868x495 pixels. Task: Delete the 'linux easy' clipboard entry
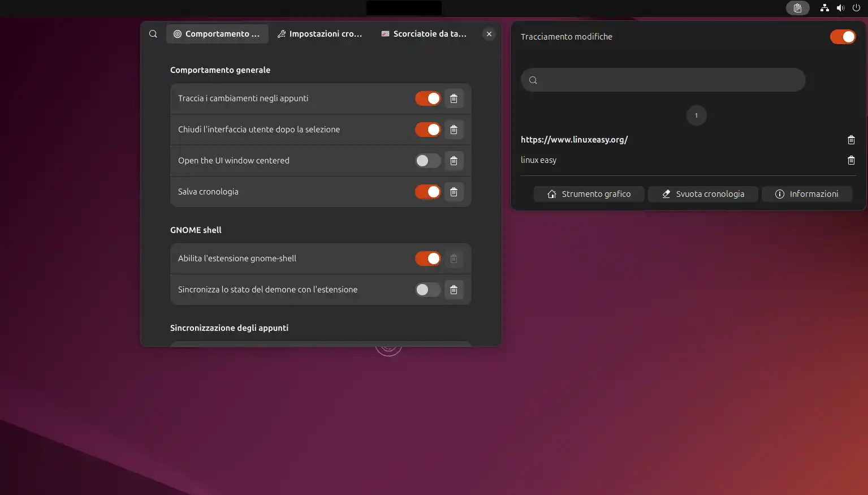tap(851, 160)
